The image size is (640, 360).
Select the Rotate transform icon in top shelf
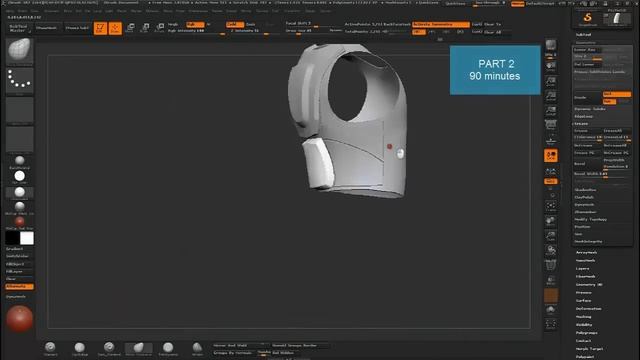(x=160, y=28)
